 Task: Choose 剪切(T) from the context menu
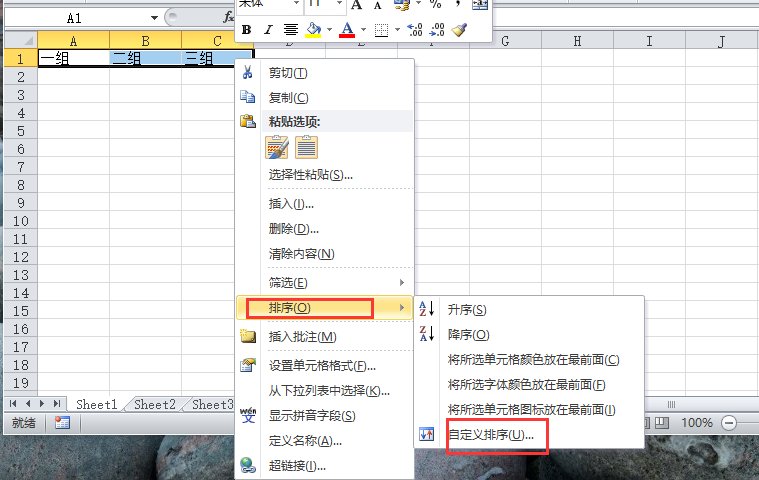288,73
